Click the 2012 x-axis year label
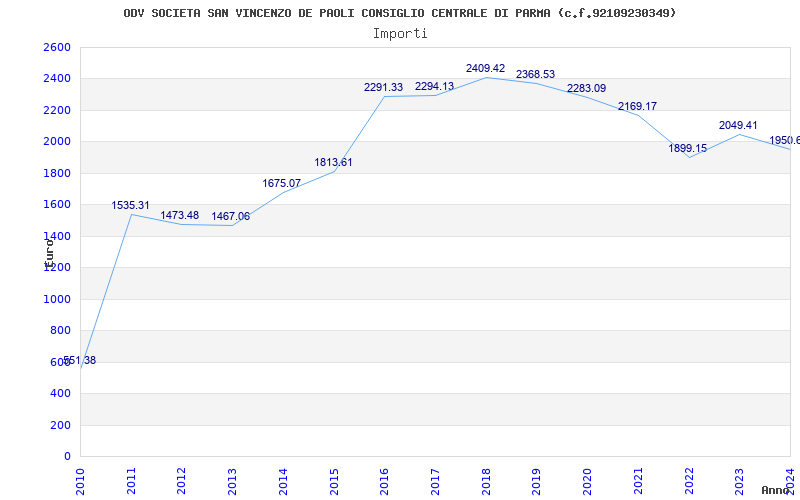The height and width of the screenshot is (500, 800). (x=182, y=481)
